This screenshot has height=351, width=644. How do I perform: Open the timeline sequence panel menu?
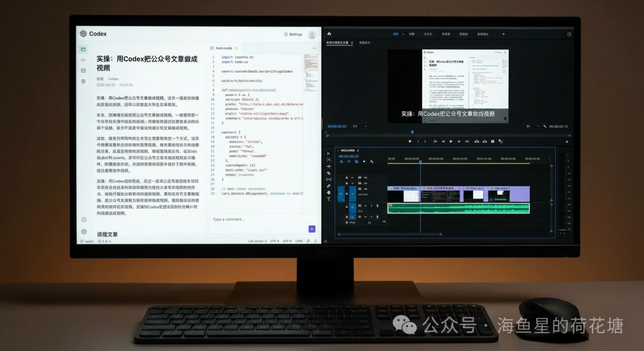358,151
